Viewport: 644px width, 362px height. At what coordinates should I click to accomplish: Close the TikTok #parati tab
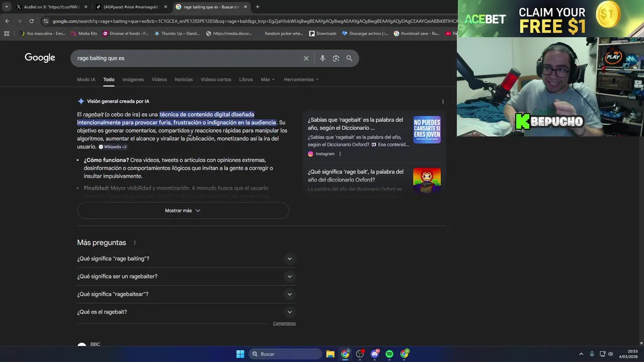[166, 7]
